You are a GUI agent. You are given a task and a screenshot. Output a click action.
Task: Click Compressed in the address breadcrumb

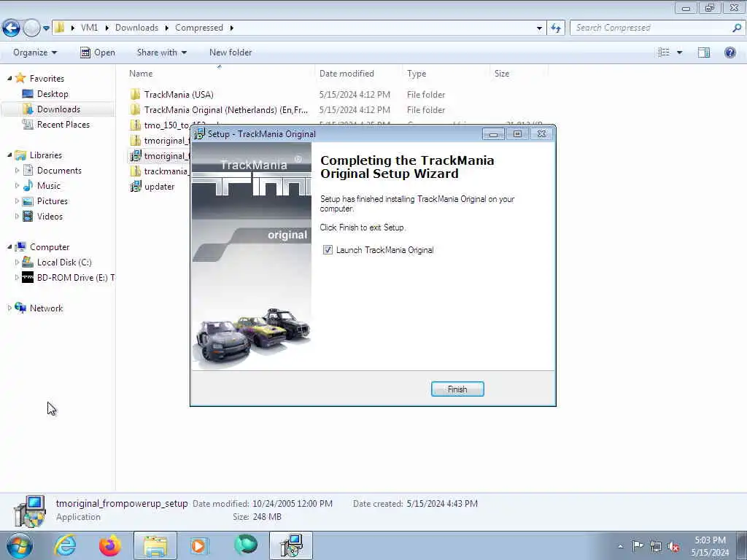coord(199,28)
